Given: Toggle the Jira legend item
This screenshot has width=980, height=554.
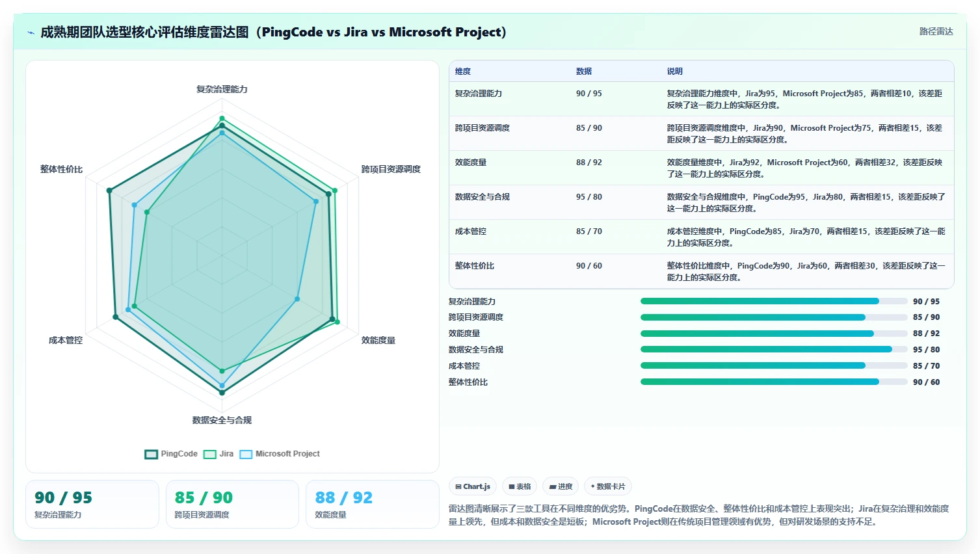Looking at the screenshot, I should pos(219,454).
